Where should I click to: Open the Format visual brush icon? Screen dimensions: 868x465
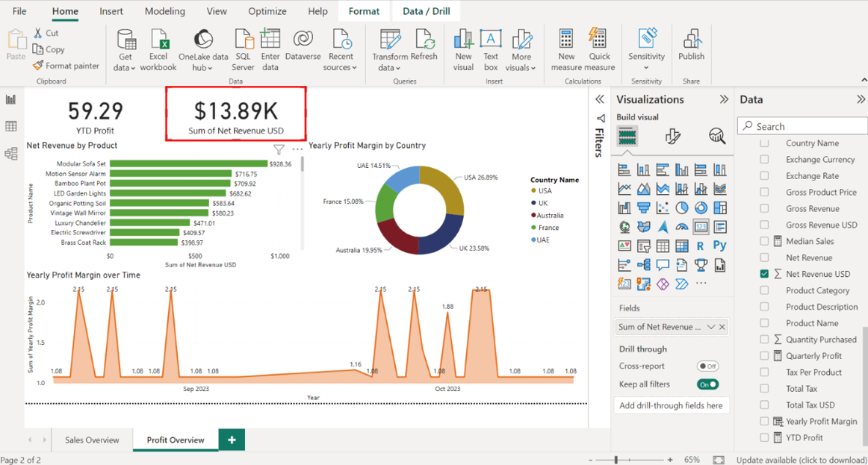pyautogui.click(x=672, y=136)
